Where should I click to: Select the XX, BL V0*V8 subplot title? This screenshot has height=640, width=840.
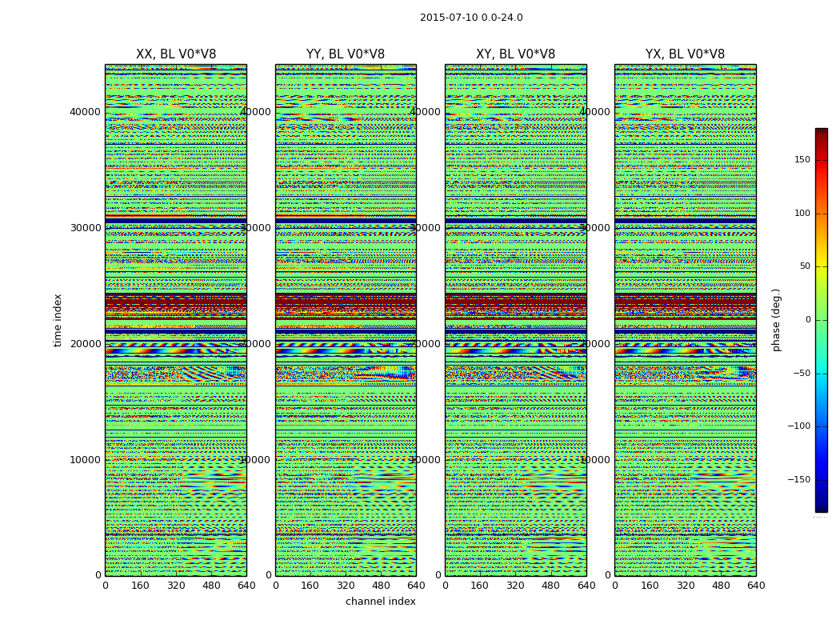[x=176, y=54]
